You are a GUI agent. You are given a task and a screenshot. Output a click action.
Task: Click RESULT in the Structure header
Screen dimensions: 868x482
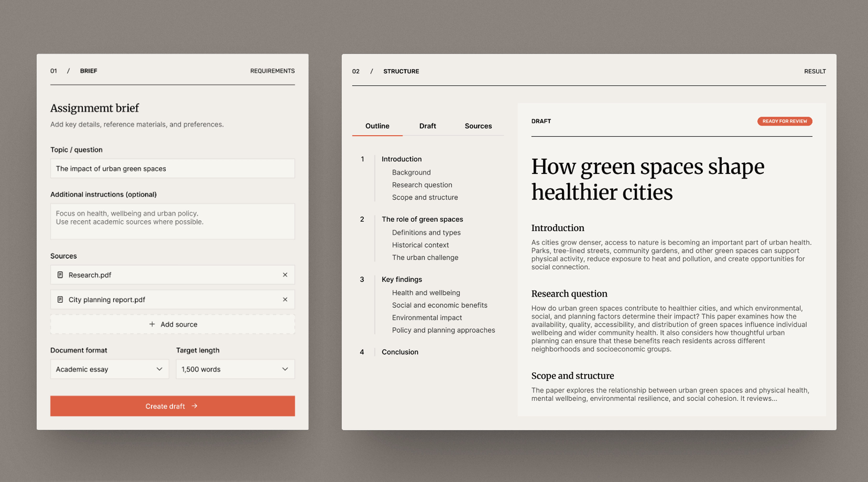(x=815, y=72)
